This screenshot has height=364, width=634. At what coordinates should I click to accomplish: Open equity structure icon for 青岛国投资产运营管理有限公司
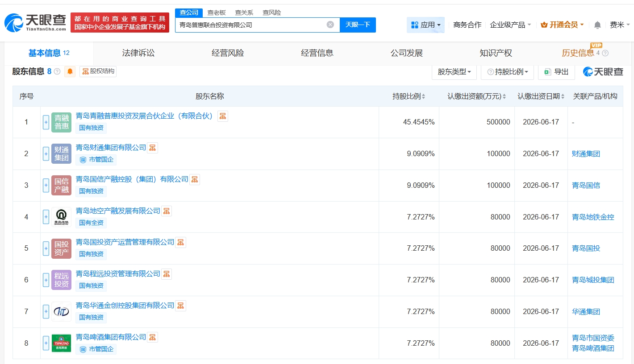tap(181, 242)
